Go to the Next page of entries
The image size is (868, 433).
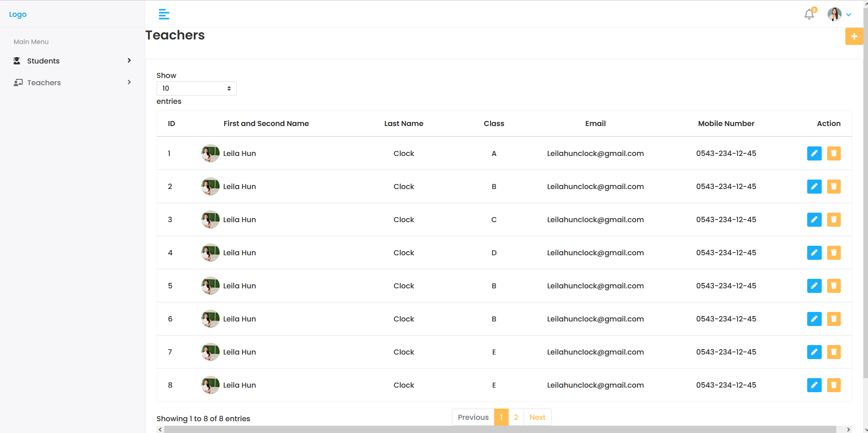point(537,417)
